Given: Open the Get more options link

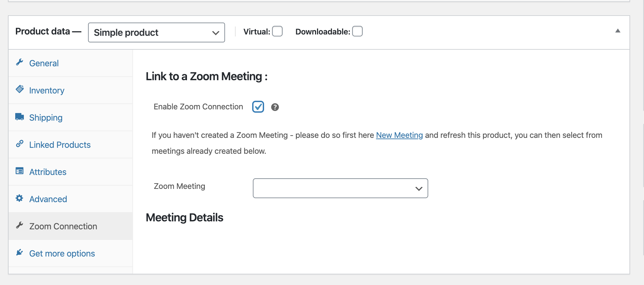Looking at the screenshot, I should coord(62,254).
